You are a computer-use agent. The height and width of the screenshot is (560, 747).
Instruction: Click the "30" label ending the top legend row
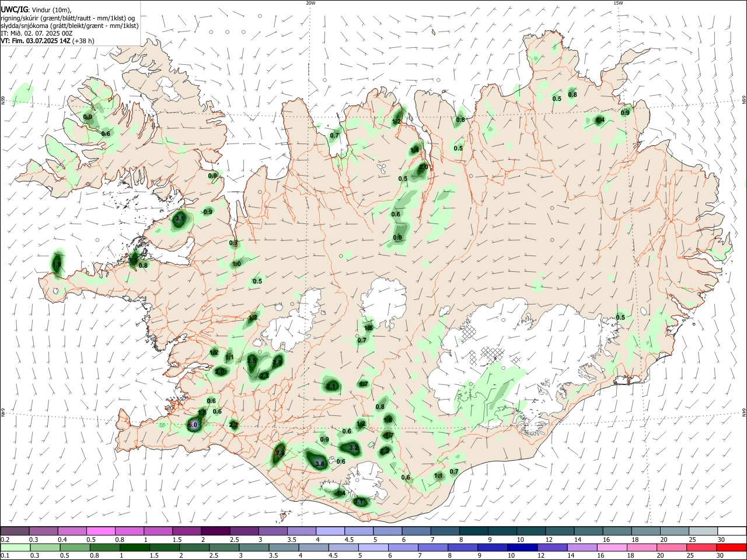tap(721, 540)
